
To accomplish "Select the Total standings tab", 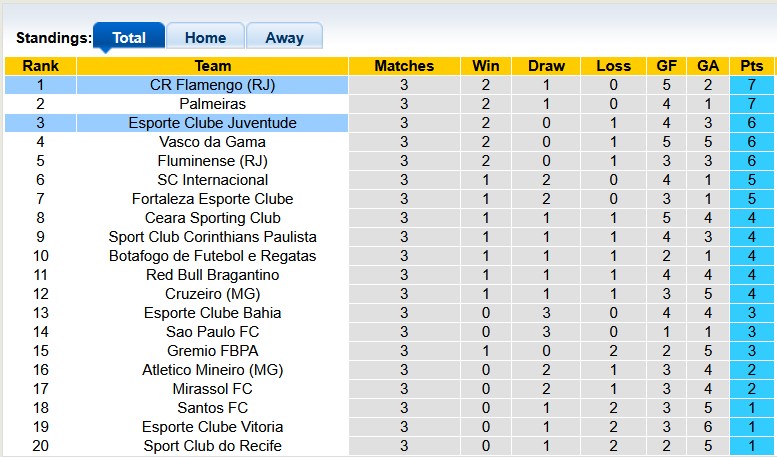I will pos(129,38).
